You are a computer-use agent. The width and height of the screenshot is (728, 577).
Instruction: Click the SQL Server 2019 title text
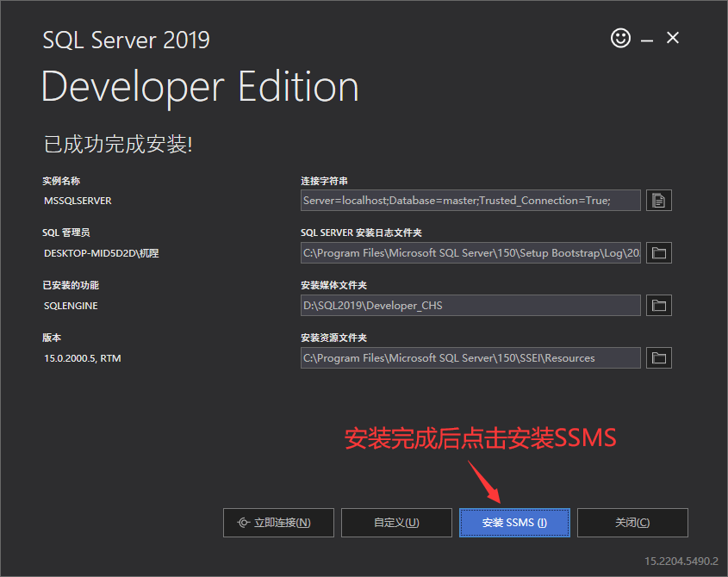point(127,40)
